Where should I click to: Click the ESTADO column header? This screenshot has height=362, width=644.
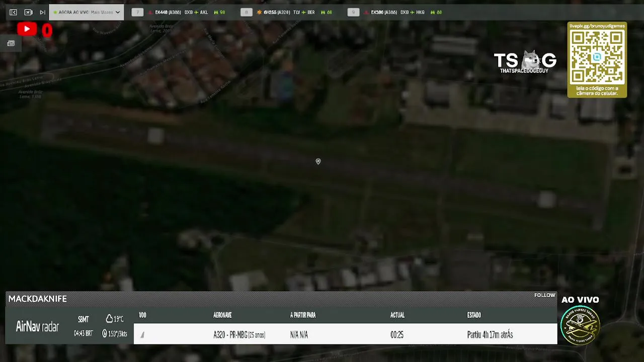point(474,315)
